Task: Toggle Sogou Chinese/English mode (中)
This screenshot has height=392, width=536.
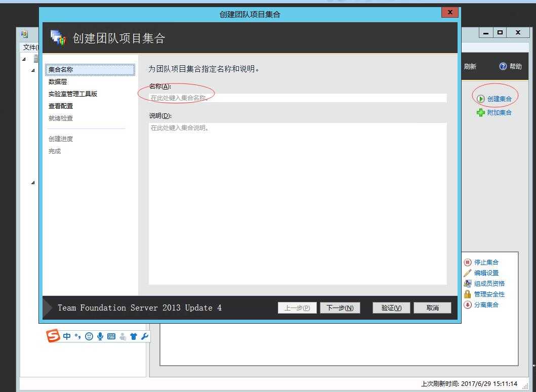Action: [x=67, y=336]
